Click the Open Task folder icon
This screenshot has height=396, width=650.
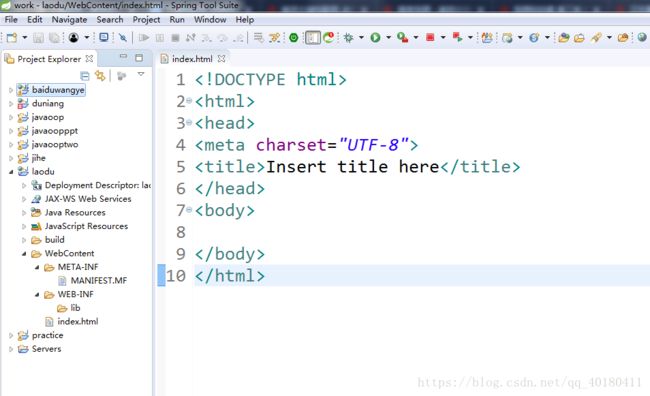[x=579, y=38]
